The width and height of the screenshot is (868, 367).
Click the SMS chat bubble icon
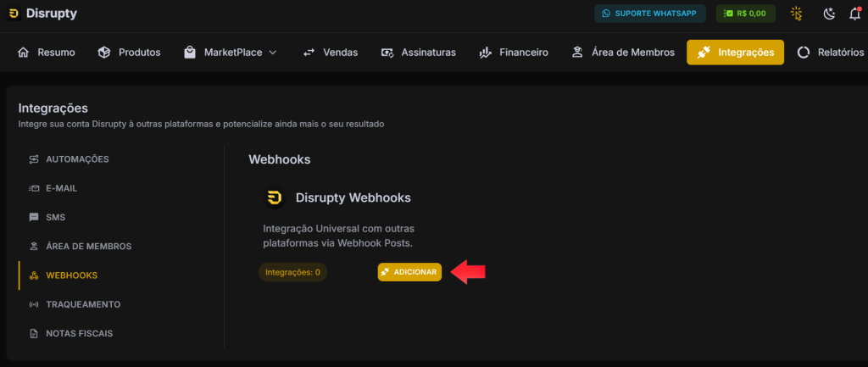point(34,218)
